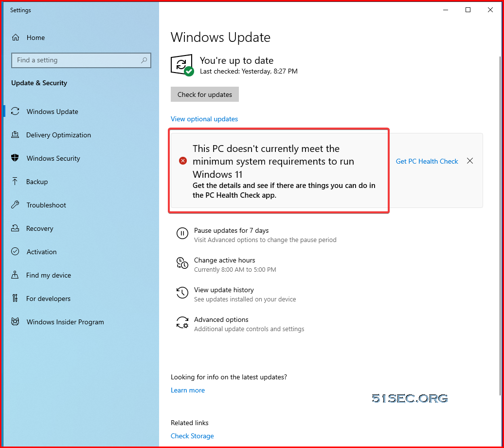Click the red error icon in Windows 11 notice
This screenshot has height=448, width=504.
click(x=183, y=161)
